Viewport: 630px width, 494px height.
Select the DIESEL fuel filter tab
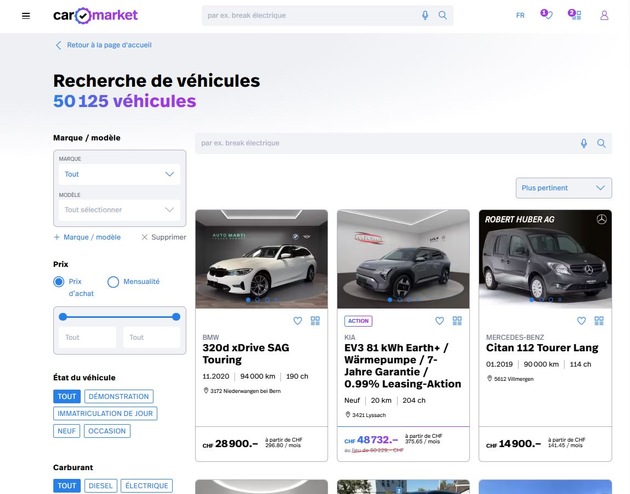(100, 486)
